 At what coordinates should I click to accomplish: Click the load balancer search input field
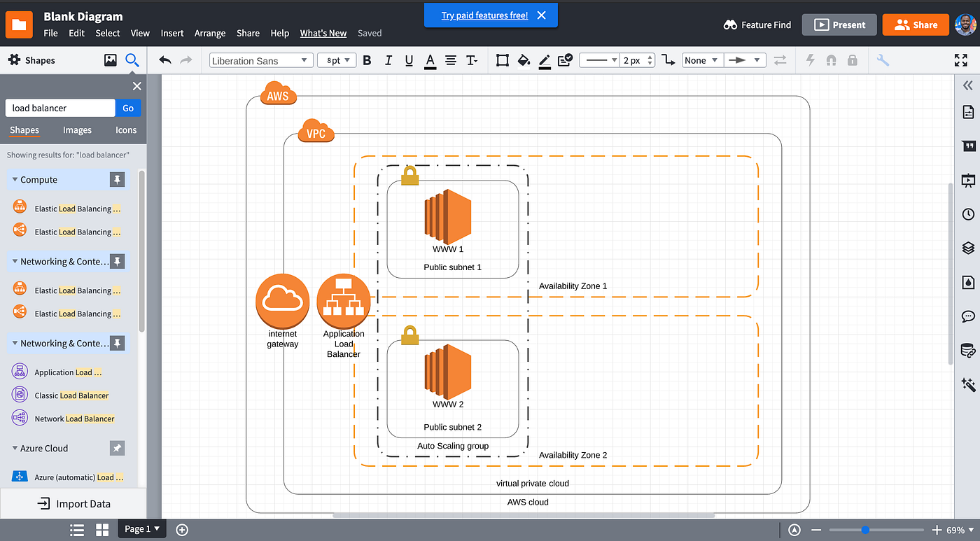click(59, 108)
